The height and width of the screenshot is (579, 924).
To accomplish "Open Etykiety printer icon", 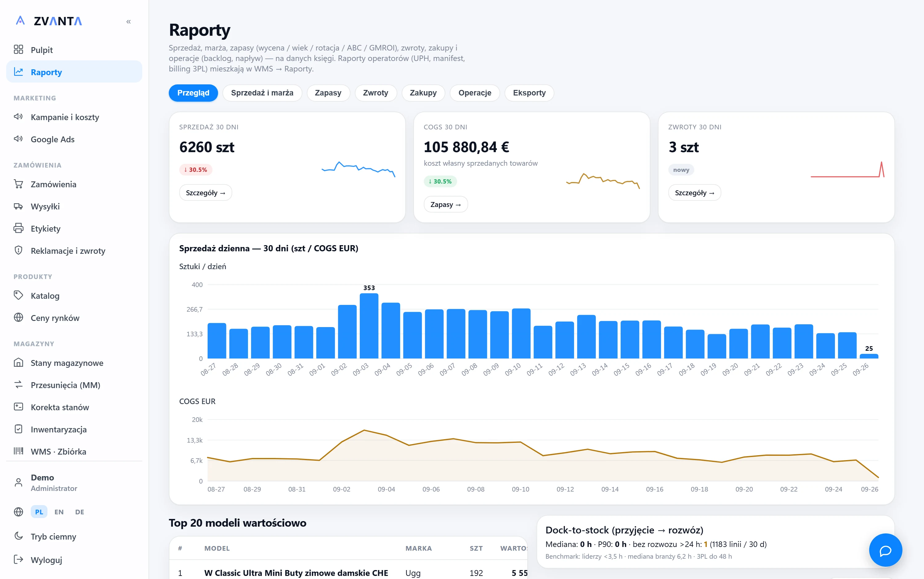I will [x=18, y=228].
